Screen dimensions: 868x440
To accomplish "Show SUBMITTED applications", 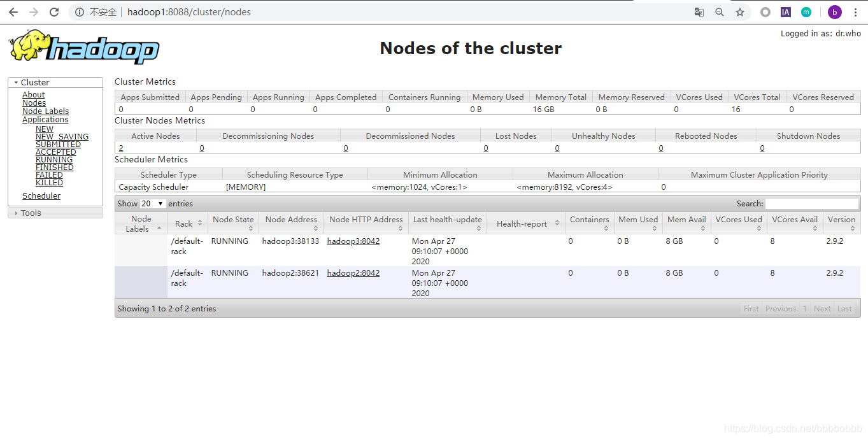I will point(58,144).
